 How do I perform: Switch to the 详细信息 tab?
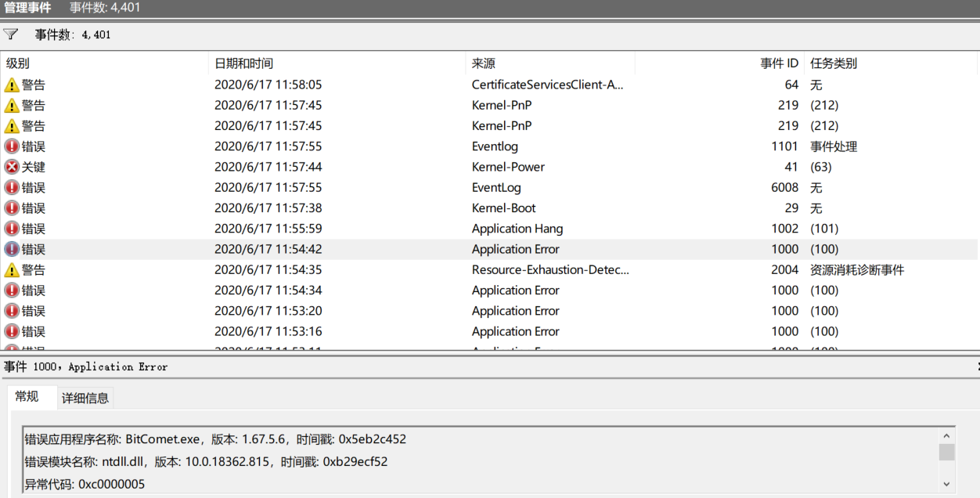tap(85, 398)
